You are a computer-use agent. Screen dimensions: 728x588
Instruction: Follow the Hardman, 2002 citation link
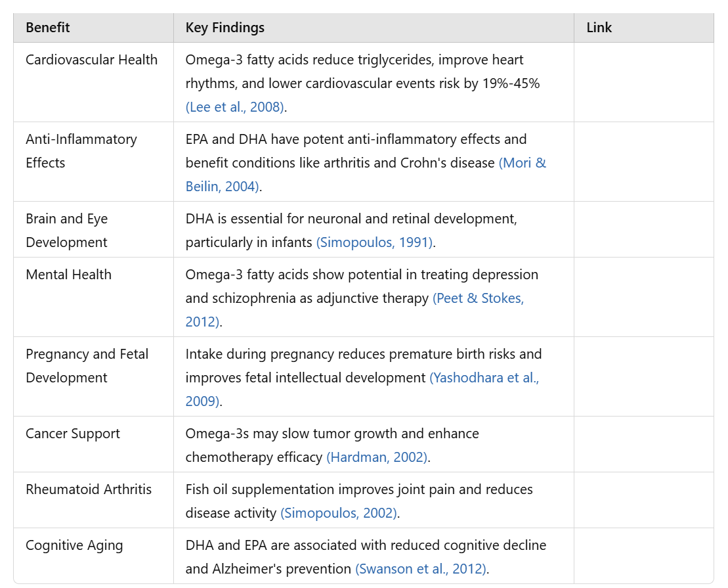pyautogui.click(x=377, y=457)
